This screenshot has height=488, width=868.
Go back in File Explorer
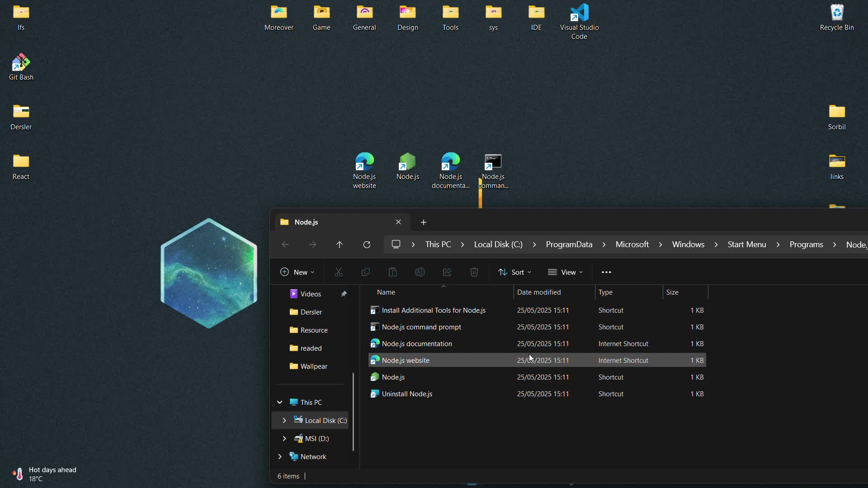click(285, 244)
